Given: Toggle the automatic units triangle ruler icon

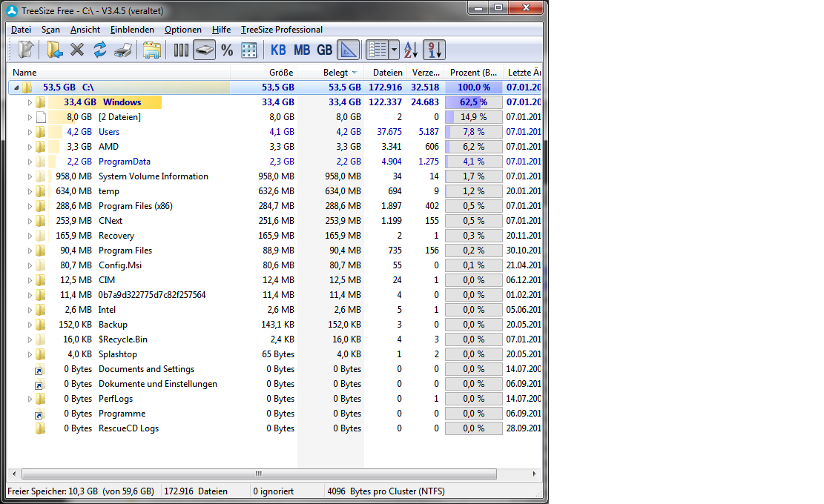Looking at the screenshot, I should 348,50.
